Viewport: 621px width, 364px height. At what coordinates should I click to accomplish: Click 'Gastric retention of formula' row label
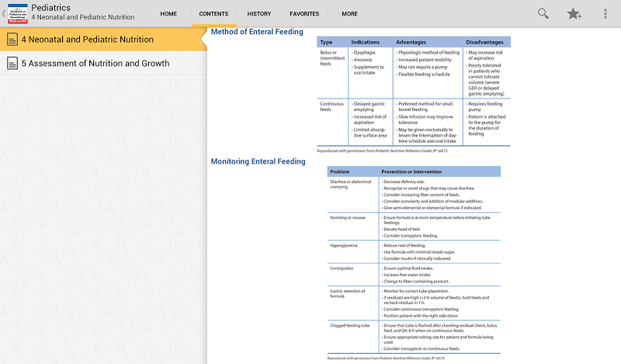pyautogui.click(x=347, y=293)
